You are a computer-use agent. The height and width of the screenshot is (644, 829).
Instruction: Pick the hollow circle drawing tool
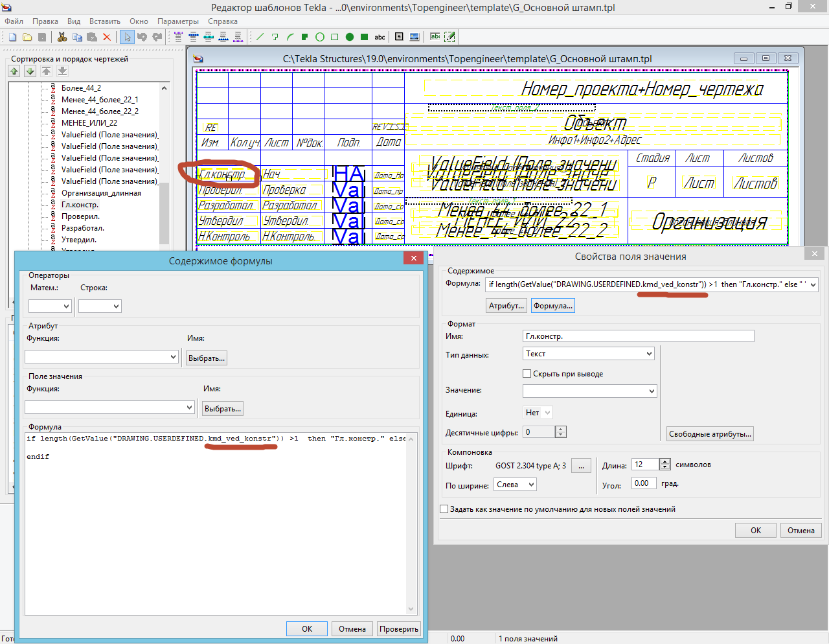click(x=320, y=37)
